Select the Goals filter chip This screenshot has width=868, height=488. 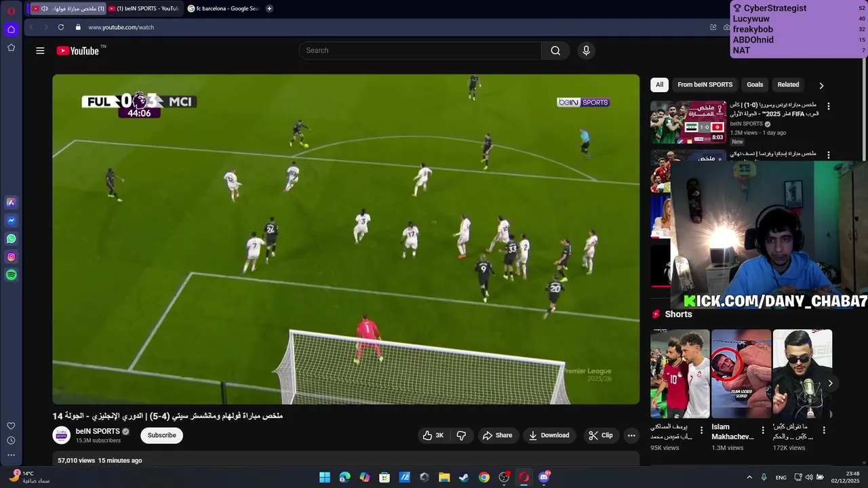[x=755, y=85]
